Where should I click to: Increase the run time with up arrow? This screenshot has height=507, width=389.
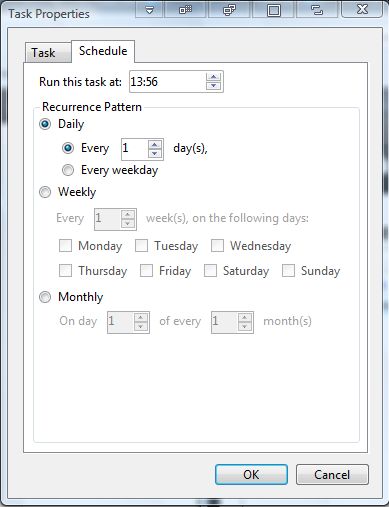(213, 77)
